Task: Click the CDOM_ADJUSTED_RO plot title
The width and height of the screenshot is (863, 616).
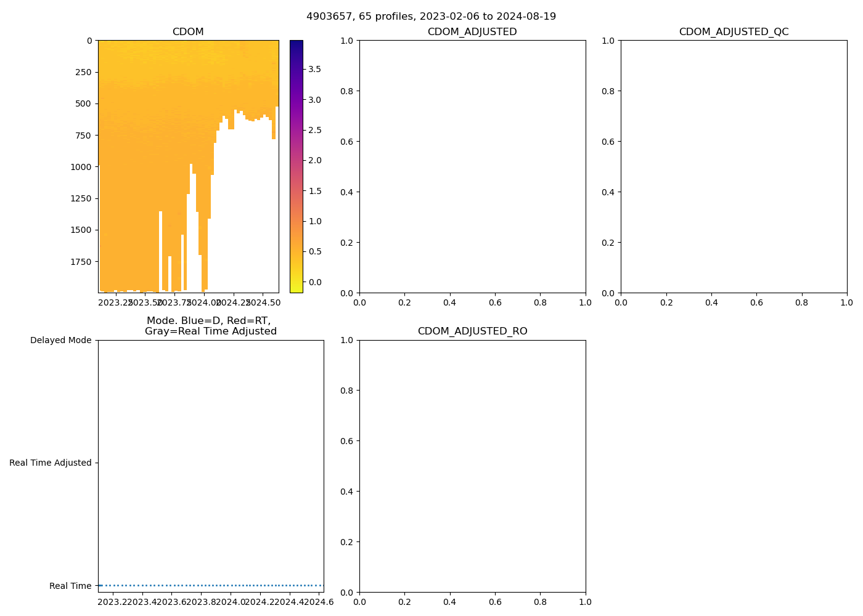Action: click(x=472, y=331)
